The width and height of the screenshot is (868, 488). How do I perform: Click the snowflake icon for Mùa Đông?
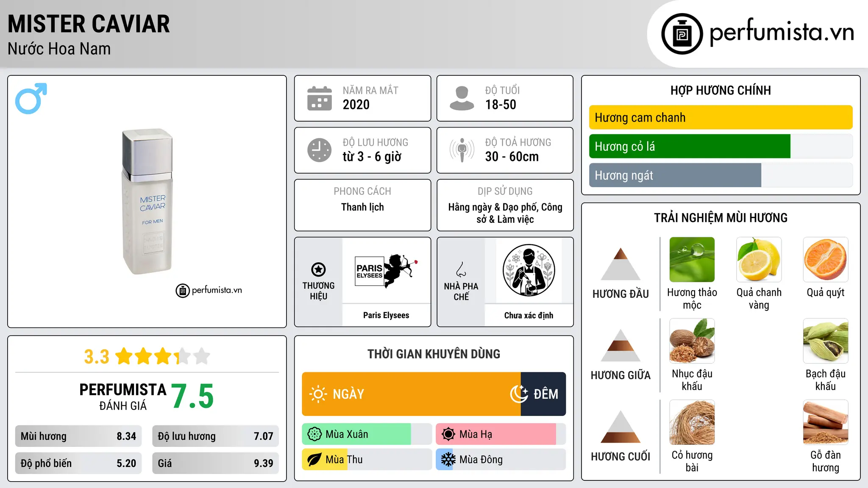pos(448,460)
